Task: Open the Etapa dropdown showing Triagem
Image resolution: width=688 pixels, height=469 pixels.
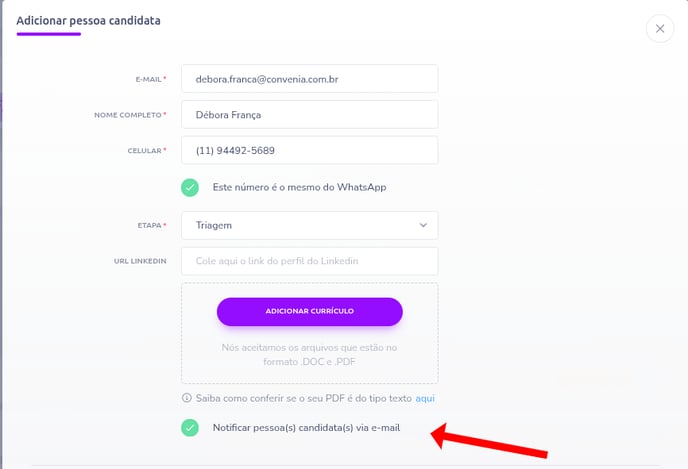Action: (x=309, y=225)
